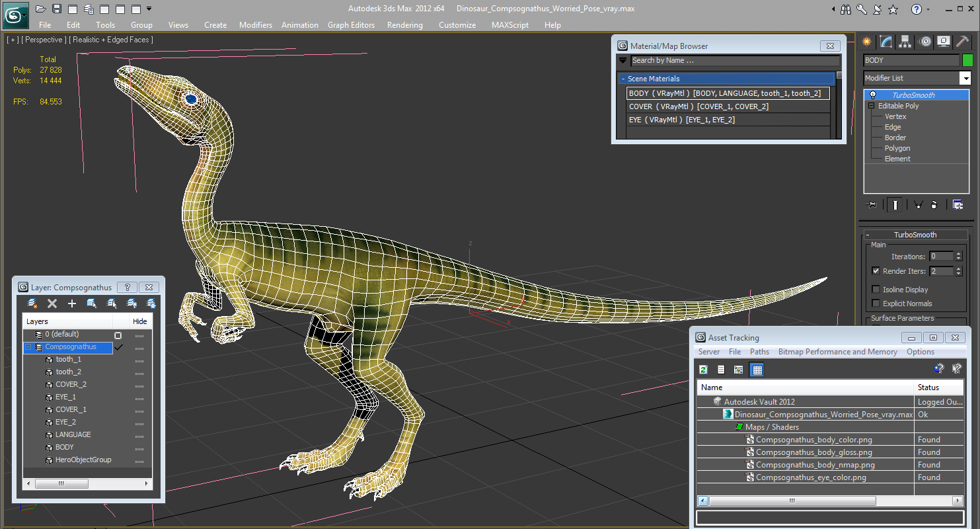
Task: Click the Pin Stack icon
Action: tap(872, 204)
